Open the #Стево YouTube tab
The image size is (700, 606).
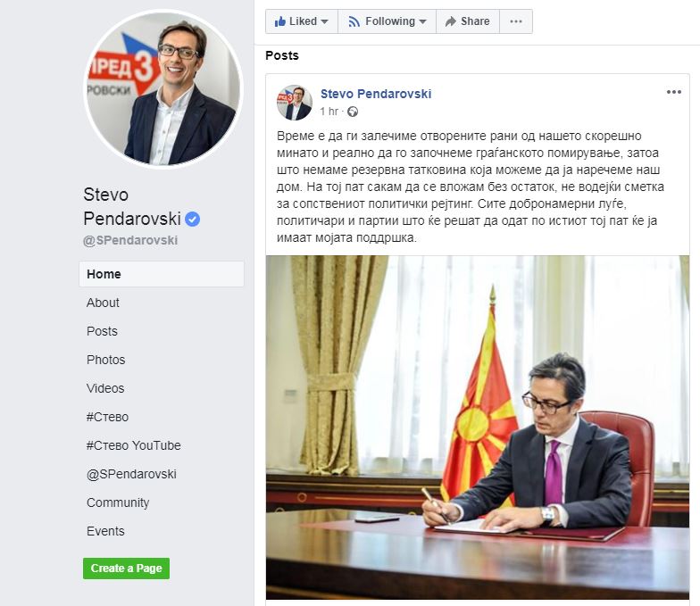point(134,445)
